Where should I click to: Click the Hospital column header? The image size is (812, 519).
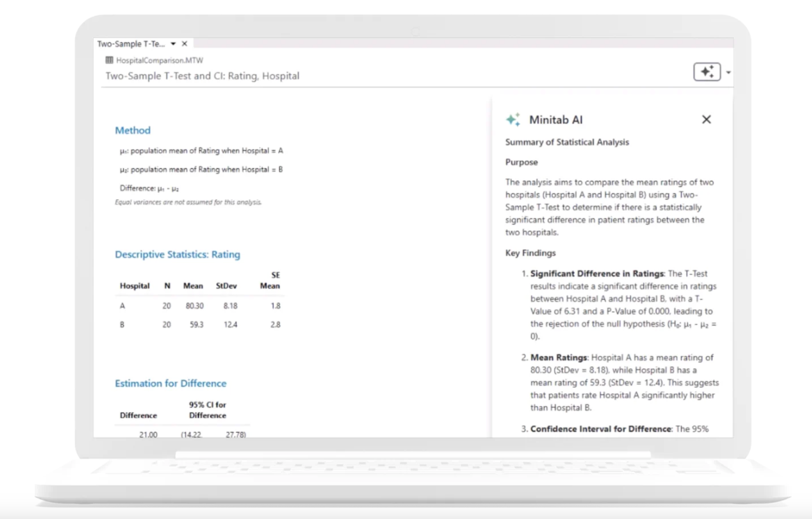pos(134,286)
